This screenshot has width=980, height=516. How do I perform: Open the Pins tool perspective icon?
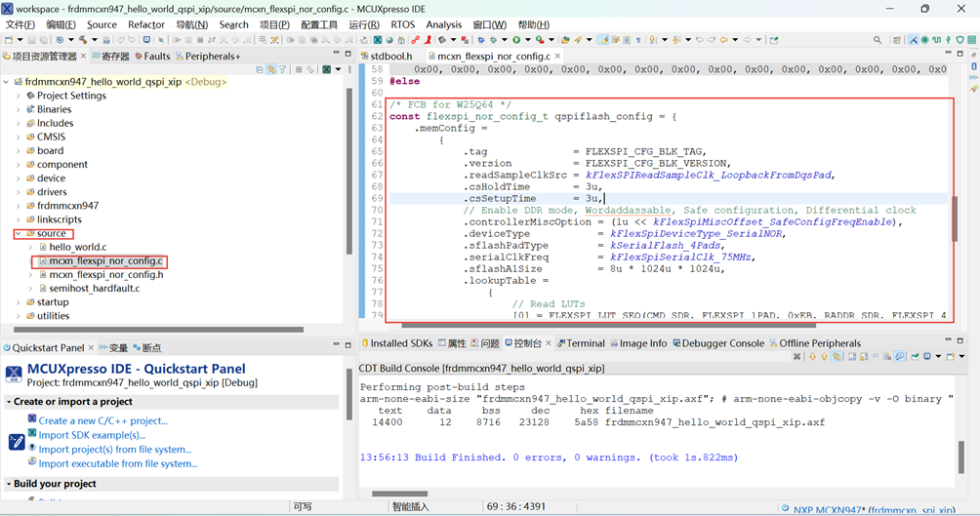(924, 40)
